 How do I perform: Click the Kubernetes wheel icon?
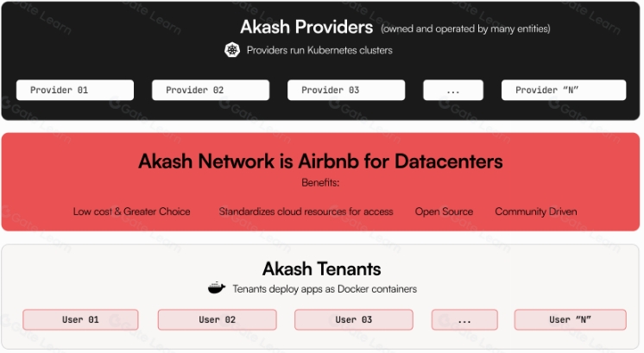pyautogui.click(x=232, y=50)
